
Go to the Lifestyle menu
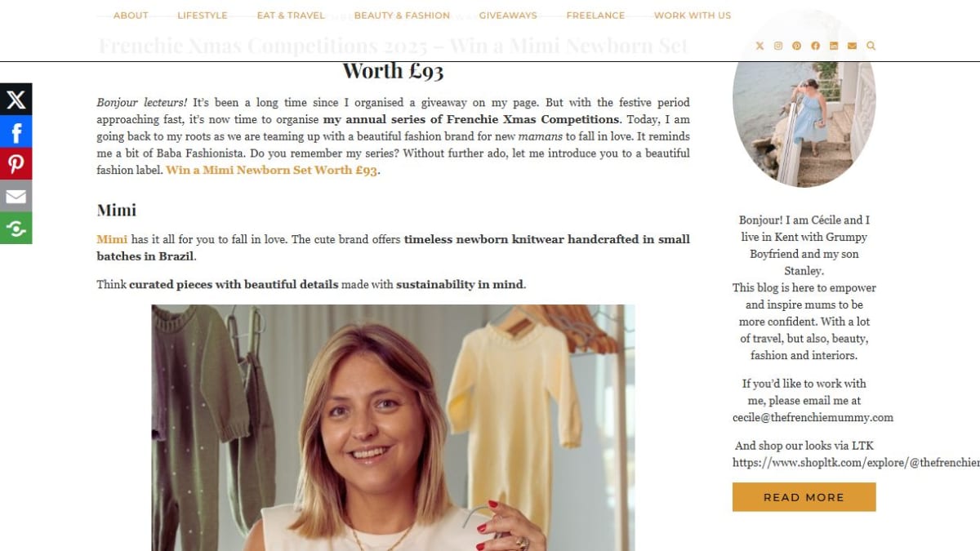(x=203, y=16)
